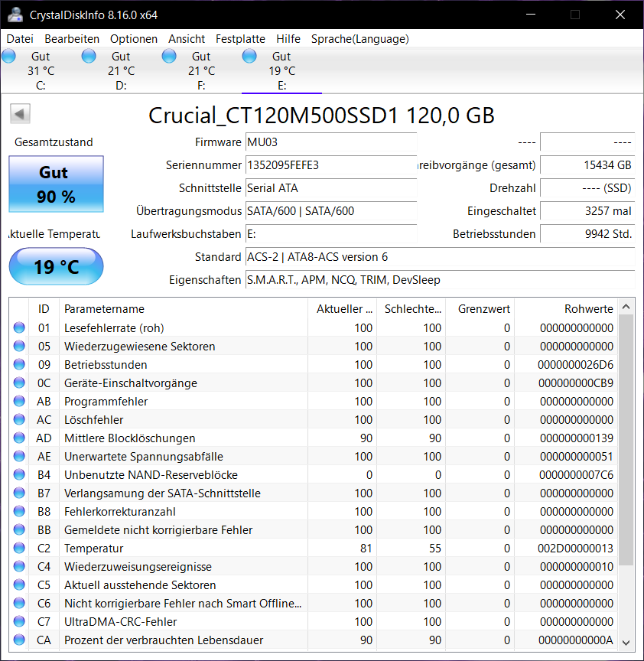644x661 pixels.
Task: Open the Optionen menu
Action: 134,39
